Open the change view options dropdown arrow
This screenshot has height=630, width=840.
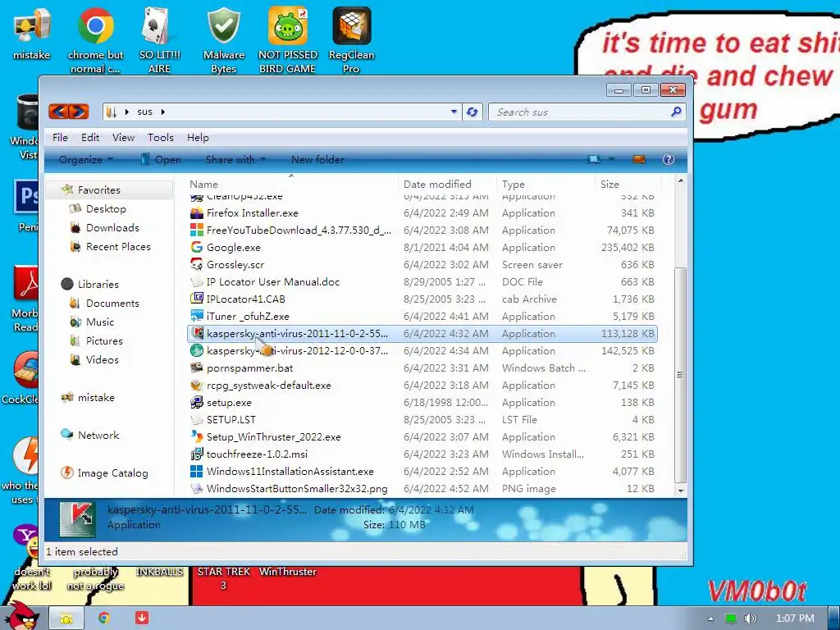[611, 159]
